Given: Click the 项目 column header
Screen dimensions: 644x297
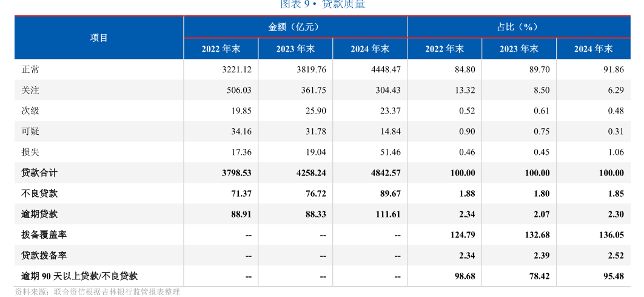Looking at the screenshot, I should click(x=99, y=38).
